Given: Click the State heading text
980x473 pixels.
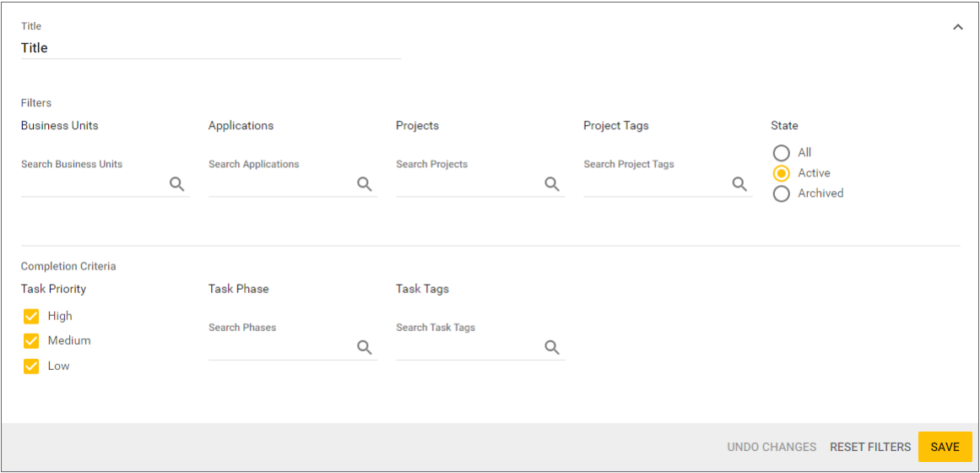Looking at the screenshot, I should (784, 125).
